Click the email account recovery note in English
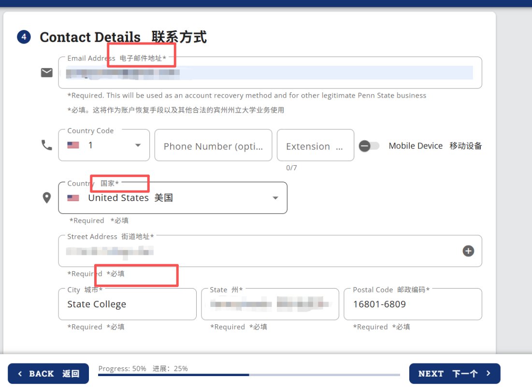The image size is (532, 392). click(246, 95)
